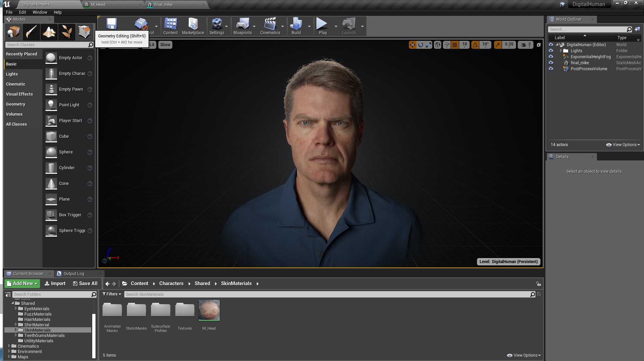The height and width of the screenshot is (361, 644).
Task: Open camera speed dropdown showing 2
Action: pos(525,45)
